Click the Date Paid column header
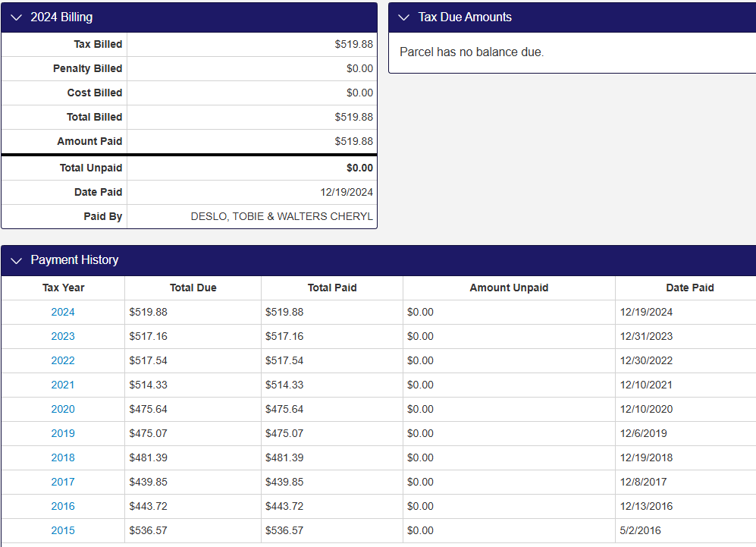The image size is (756, 547). (x=689, y=288)
